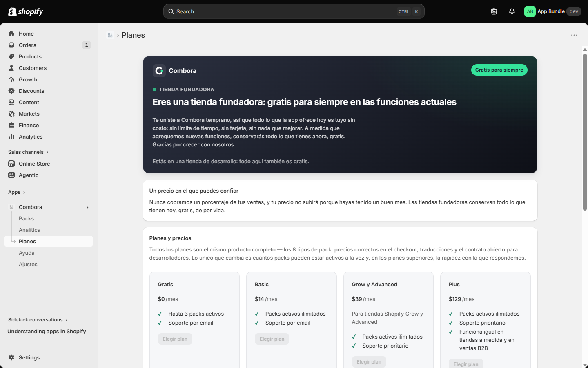
Task: Click the dev badge in the top bar
Action: 574,11
